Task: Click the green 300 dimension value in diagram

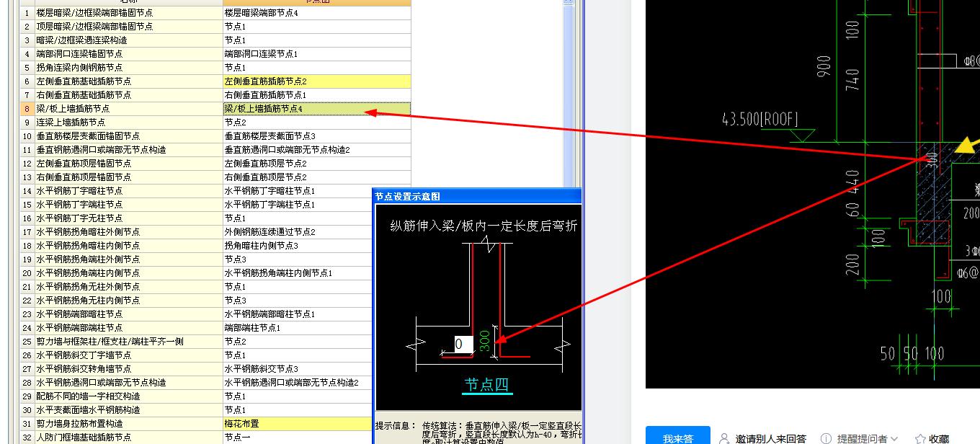Action: click(x=485, y=340)
